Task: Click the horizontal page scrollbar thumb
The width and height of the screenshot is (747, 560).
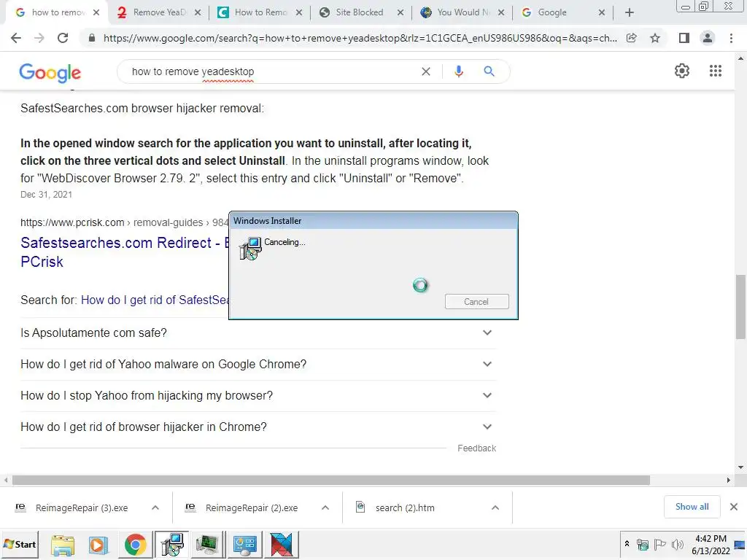Action: click(331, 481)
